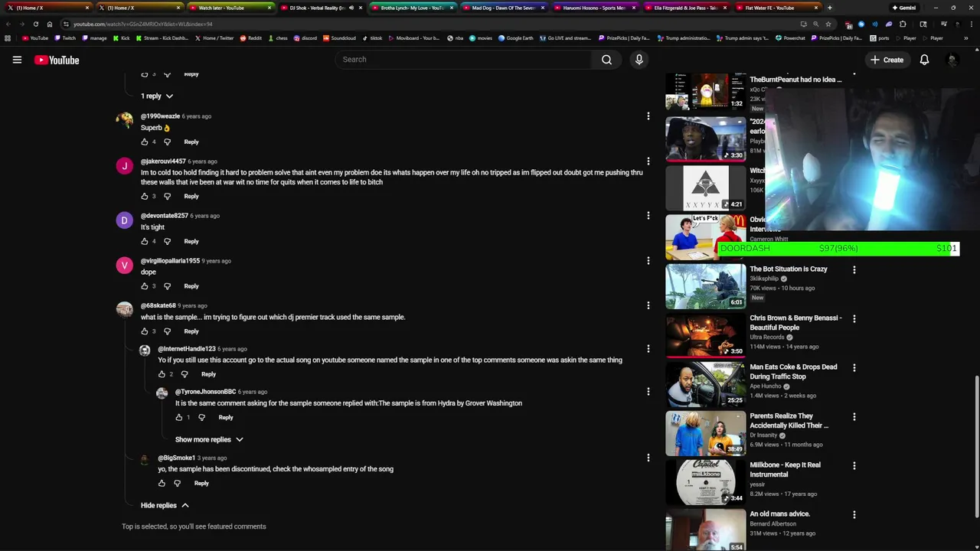Open options for 'The Bot Situation is Crazy' video
Screen dimensions: 980x551
click(854, 269)
